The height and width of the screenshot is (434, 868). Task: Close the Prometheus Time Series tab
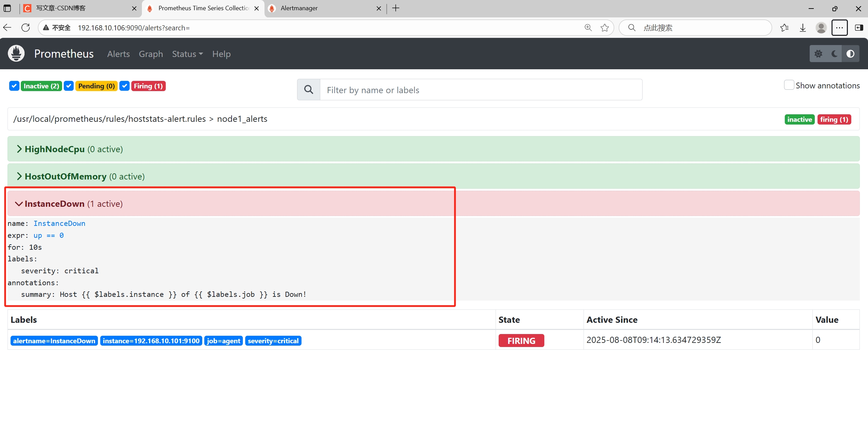coord(256,9)
